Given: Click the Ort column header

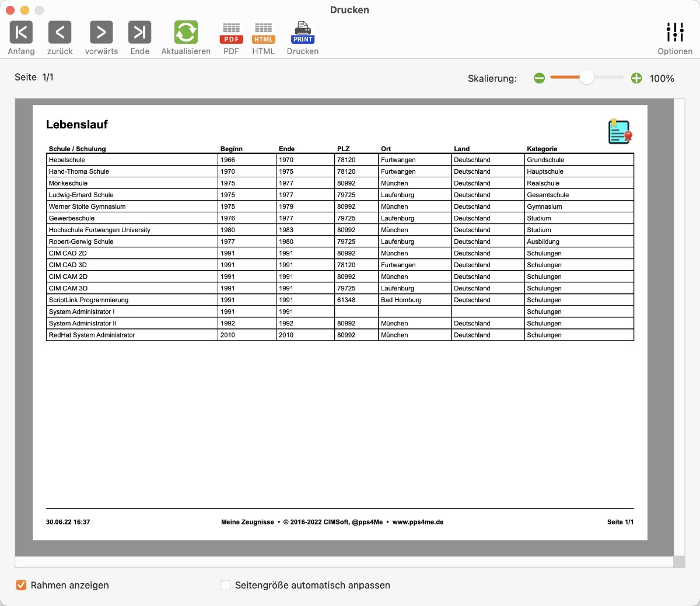Looking at the screenshot, I should point(386,149).
